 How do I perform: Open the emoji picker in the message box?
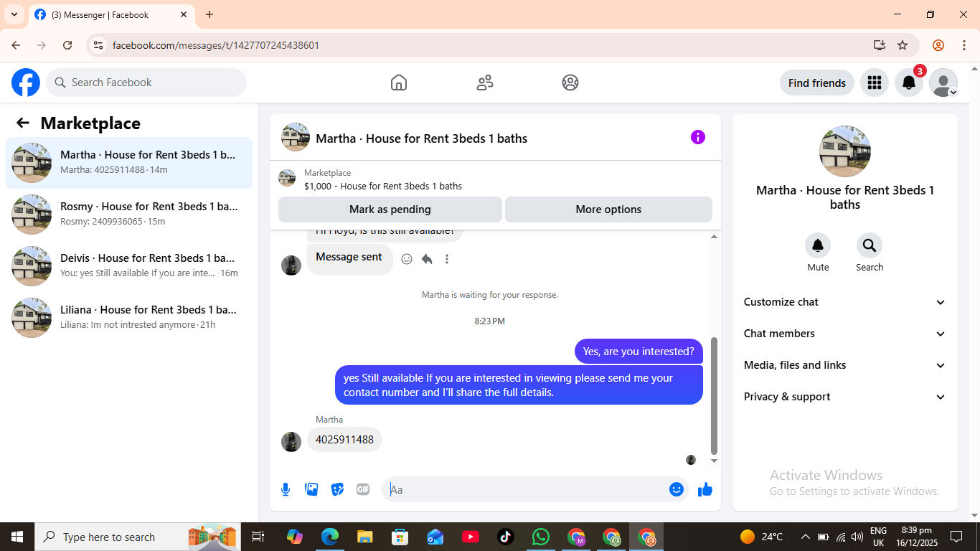[677, 489]
